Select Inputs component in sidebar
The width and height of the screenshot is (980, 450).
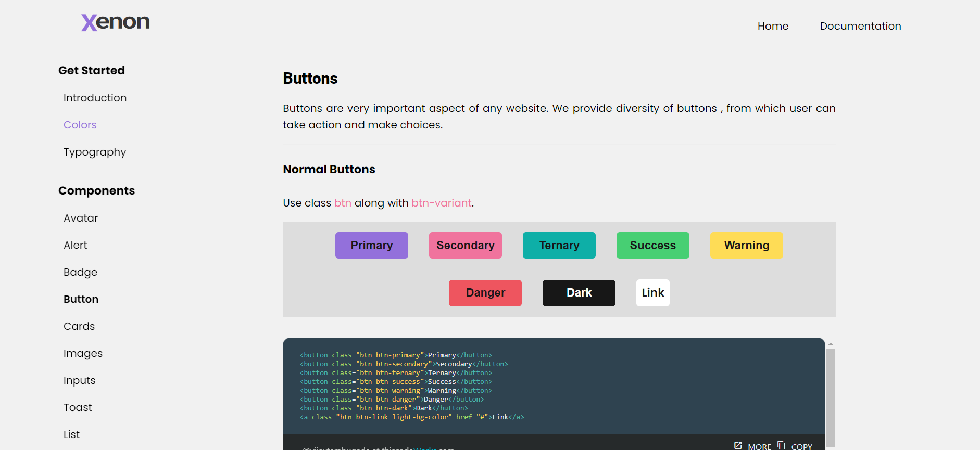point(79,380)
